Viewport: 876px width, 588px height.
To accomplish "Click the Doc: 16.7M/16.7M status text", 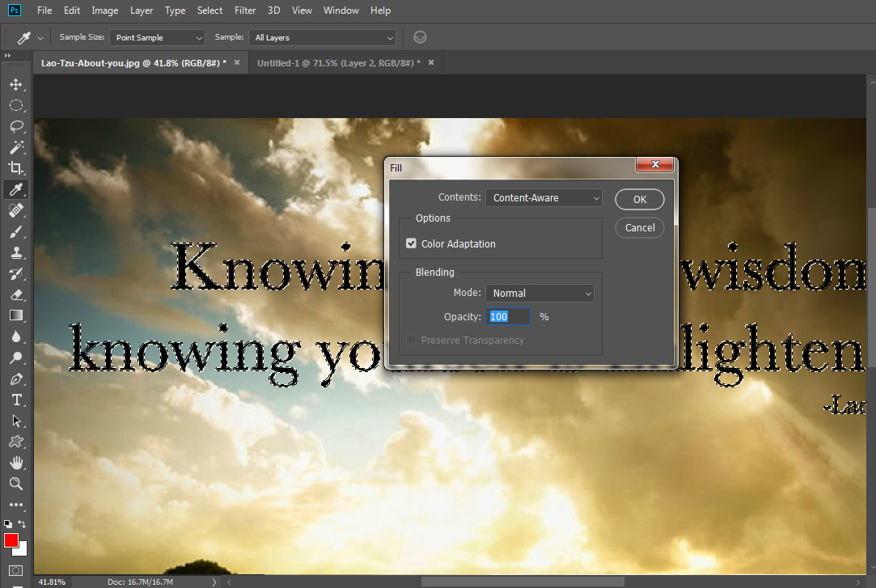I will [140, 582].
